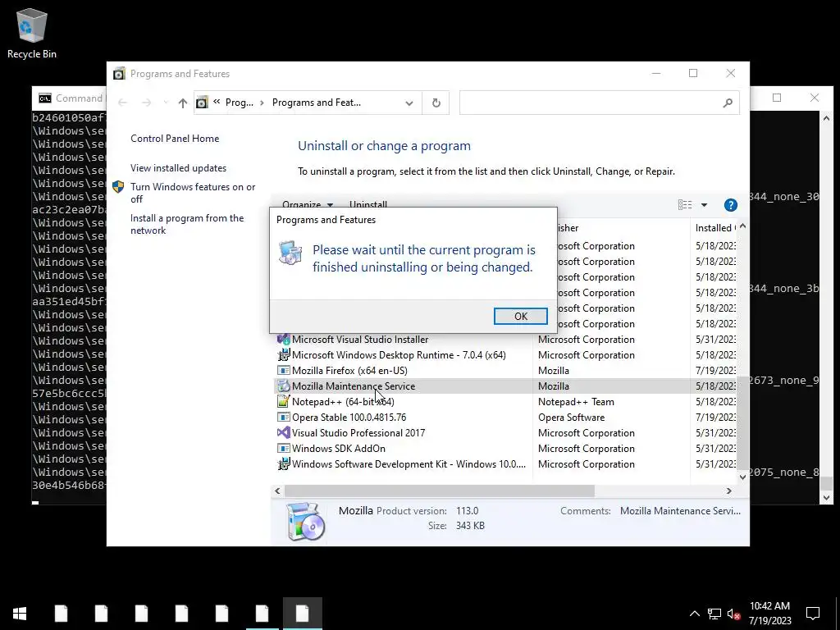
Task: Select Mozilla Maintenance Service entry
Action: pyautogui.click(x=353, y=386)
